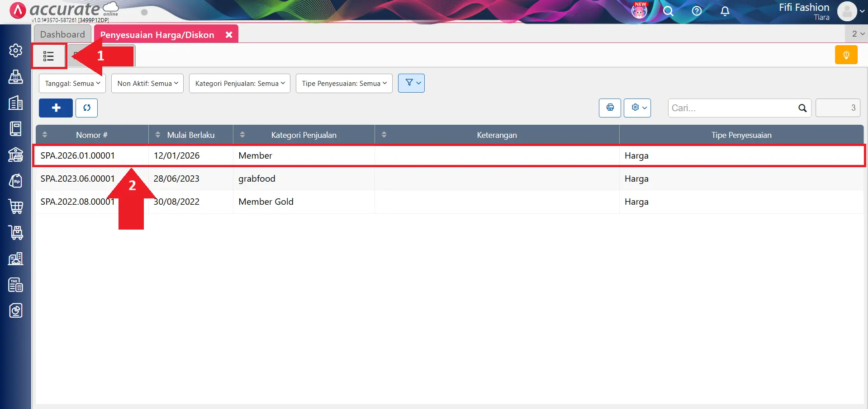868x409 pixels.
Task: Click the Cari search field
Action: point(733,108)
